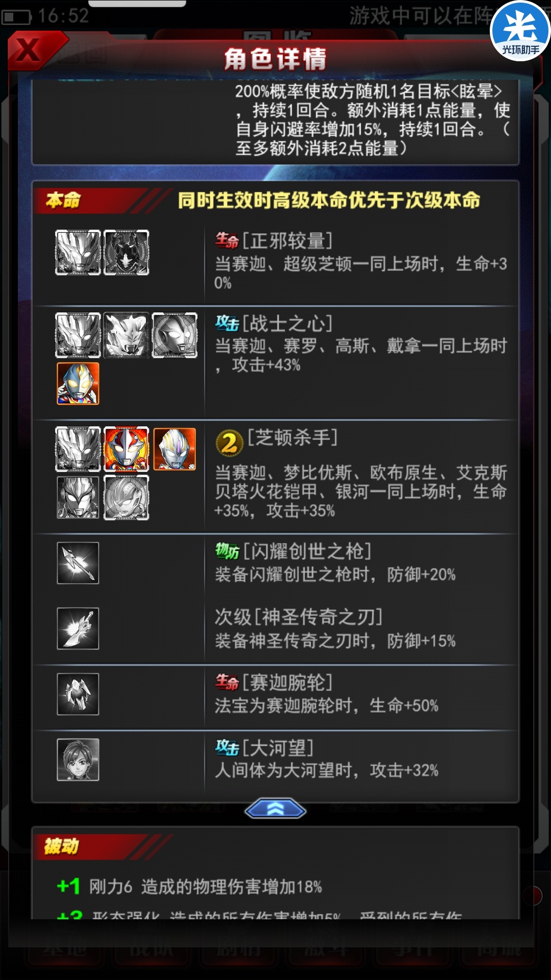Image resolution: width=551 pixels, height=980 pixels.
Task: Select the 赛迦腕轮 treasure icon
Action: [78, 694]
